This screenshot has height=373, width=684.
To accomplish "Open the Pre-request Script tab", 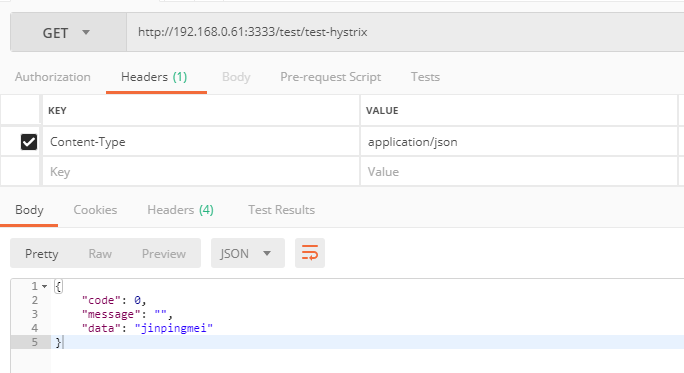I will [331, 77].
